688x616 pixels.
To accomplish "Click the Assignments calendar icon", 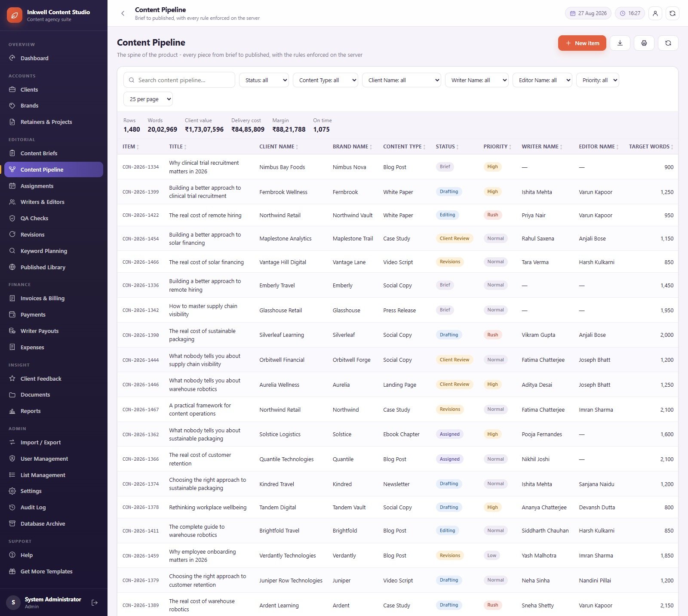I will tap(12, 186).
